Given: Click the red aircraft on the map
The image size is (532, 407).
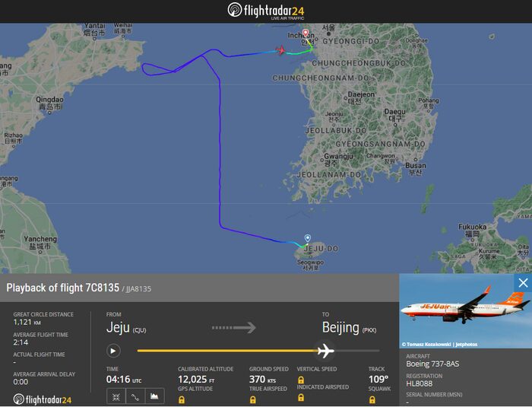Looking at the screenshot, I should pyautogui.click(x=280, y=50).
